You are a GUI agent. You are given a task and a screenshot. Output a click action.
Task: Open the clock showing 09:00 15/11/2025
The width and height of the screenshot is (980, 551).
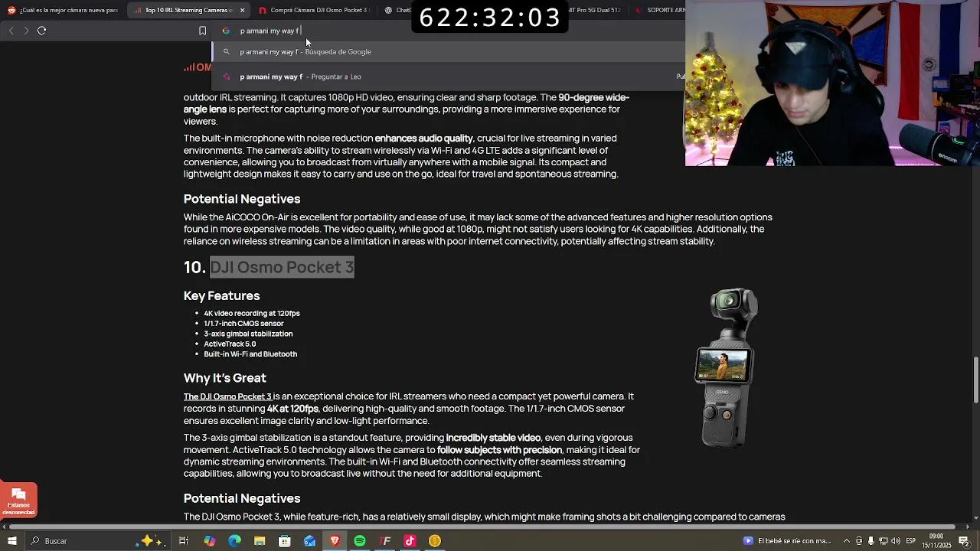click(x=936, y=541)
